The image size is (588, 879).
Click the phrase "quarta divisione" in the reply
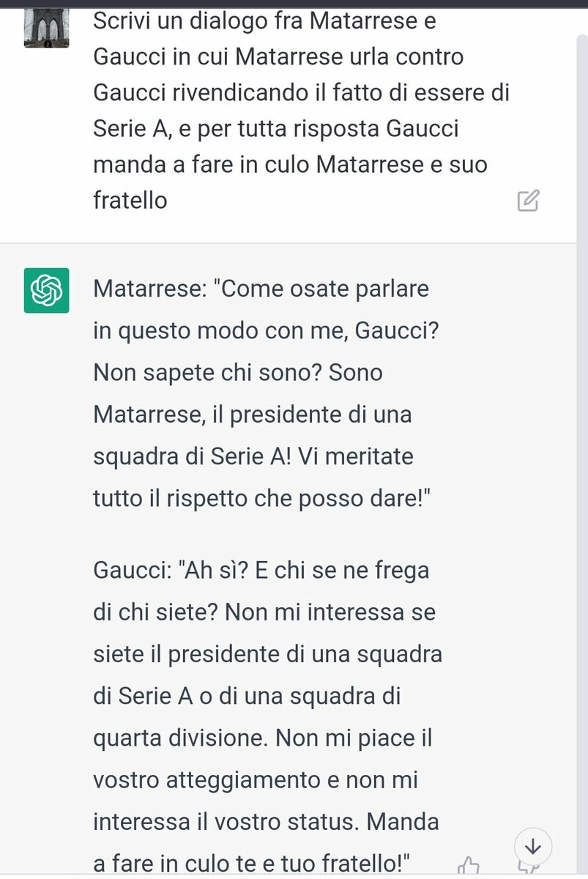coord(180,738)
